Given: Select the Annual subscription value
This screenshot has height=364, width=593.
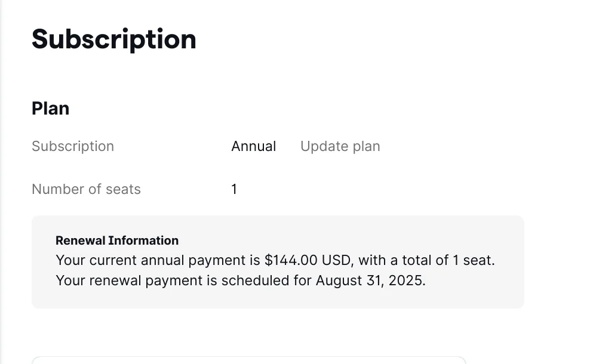Looking at the screenshot, I should click(254, 146).
